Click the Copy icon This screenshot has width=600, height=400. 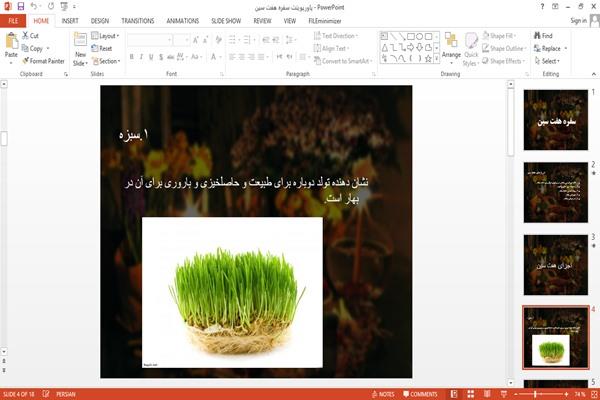tap(25, 48)
